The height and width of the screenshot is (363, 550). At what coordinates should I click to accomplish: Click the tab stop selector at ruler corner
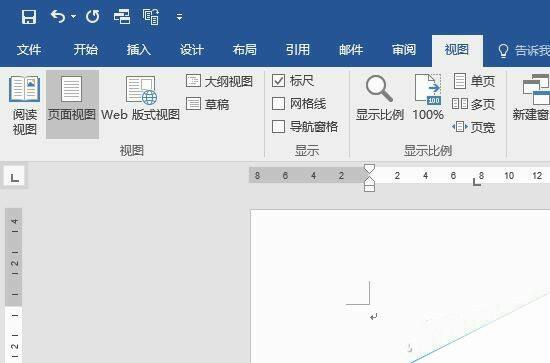(x=14, y=177)
